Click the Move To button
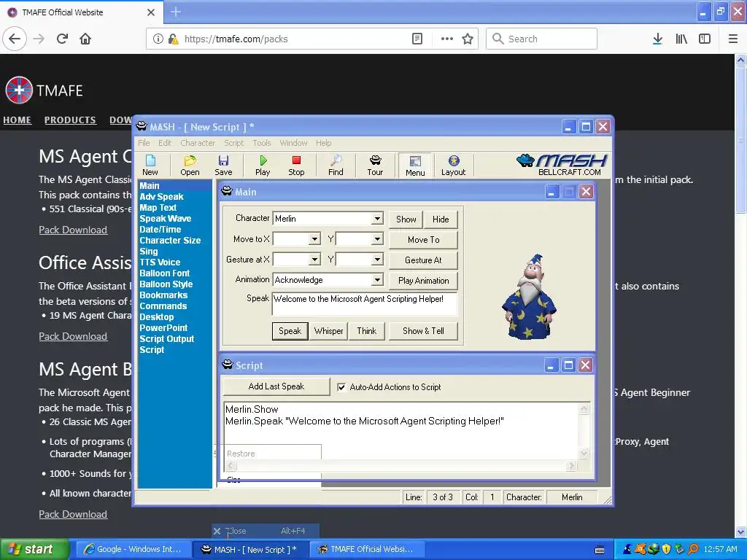Viewport: 747px width, 560px height. pyautogui.click(x=424, y=239)
